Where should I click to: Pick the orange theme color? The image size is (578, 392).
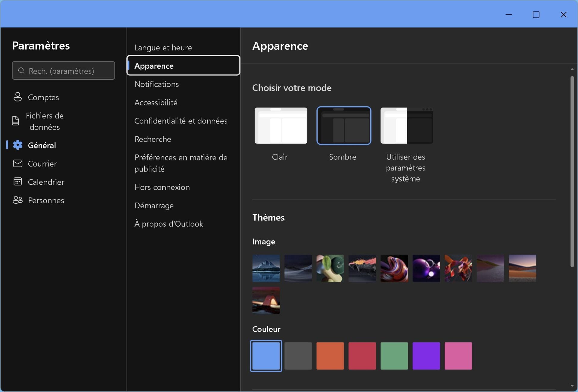click(330, 356)
